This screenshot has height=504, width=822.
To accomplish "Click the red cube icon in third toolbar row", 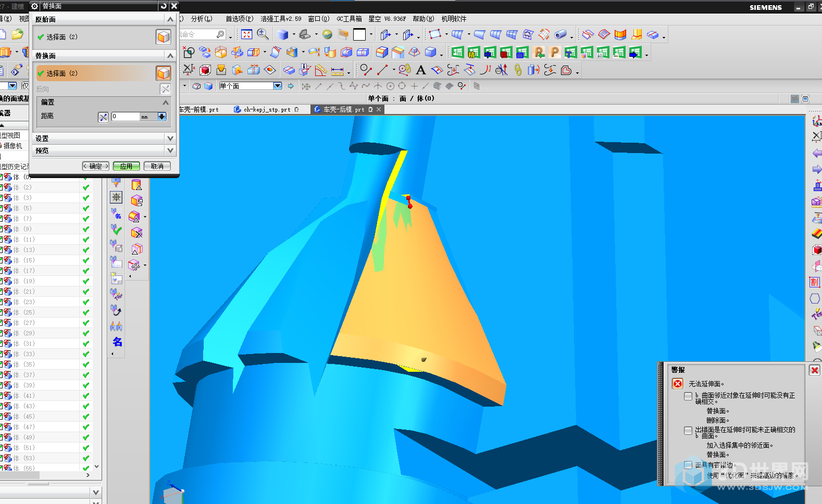I will [x=205, y=70].
